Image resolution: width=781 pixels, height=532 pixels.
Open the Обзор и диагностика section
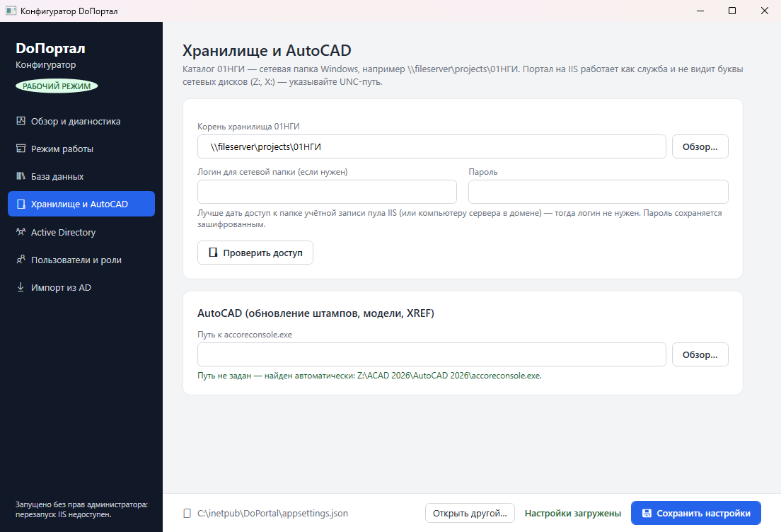click(81, 121)
